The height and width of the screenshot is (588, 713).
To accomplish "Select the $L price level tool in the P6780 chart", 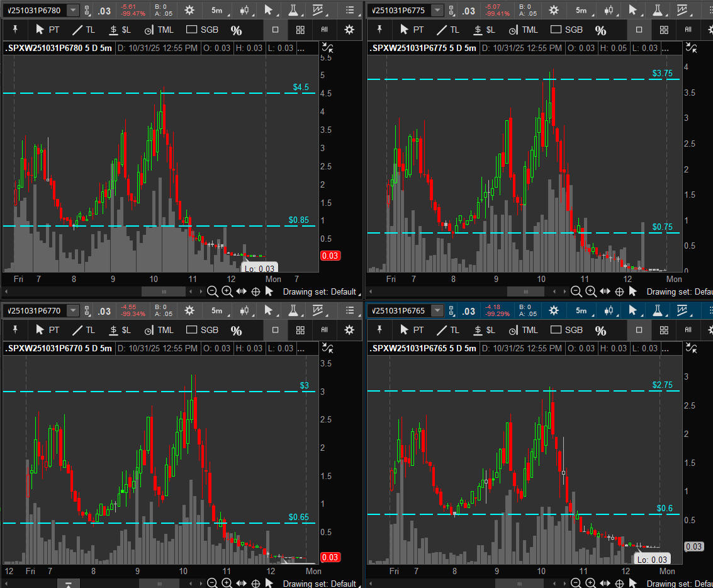I will pyautogui.click(x=120, y=30).
